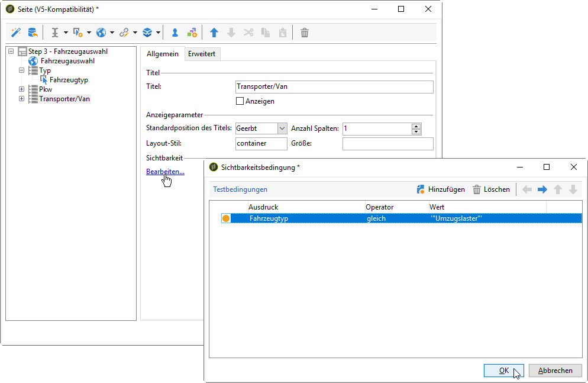Viewport: 588px width, 383px height.
Task: Click the chain link toolbar icon
Action: point(124,33)
